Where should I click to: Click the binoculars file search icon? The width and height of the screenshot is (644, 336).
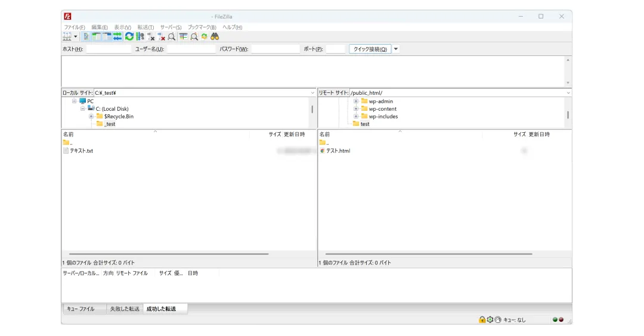click(215, 36)
